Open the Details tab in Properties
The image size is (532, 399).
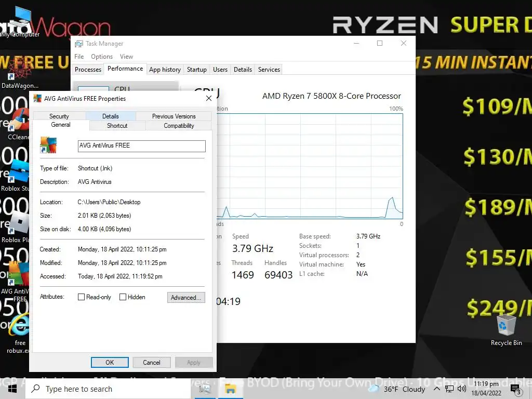click(111, 116)
